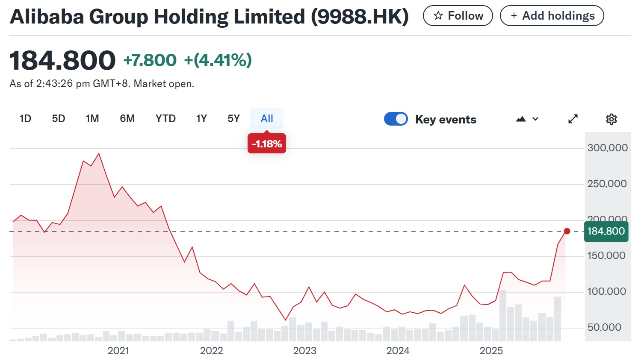Viewport: 644px width, 361px height.
Task: Expand chart to full screen
Action: [x=573, y=119]
